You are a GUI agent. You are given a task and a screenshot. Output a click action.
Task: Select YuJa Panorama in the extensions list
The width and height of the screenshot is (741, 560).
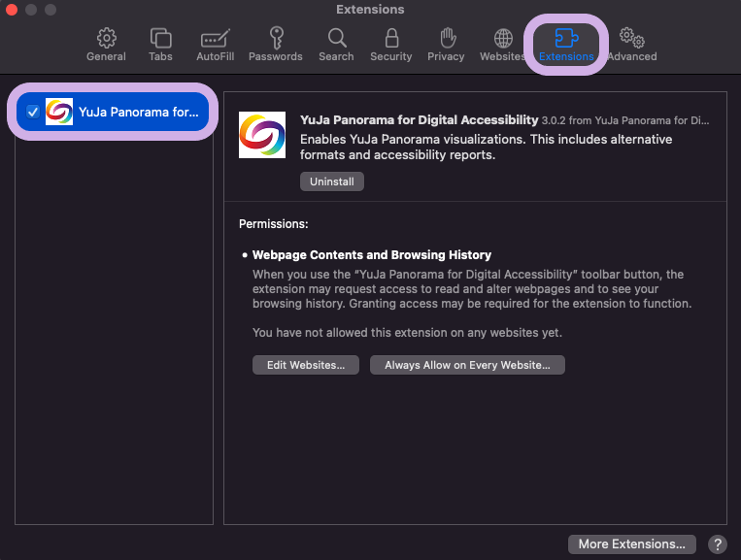pyautogui.click(x=138, y=112)
